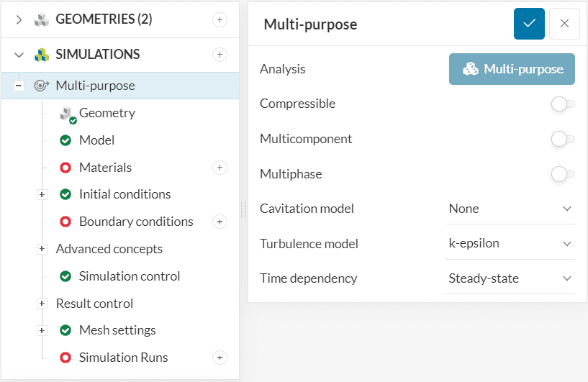Click the Multi-purpose analysis button
This screenshot has width=588, height=382.
512,69
